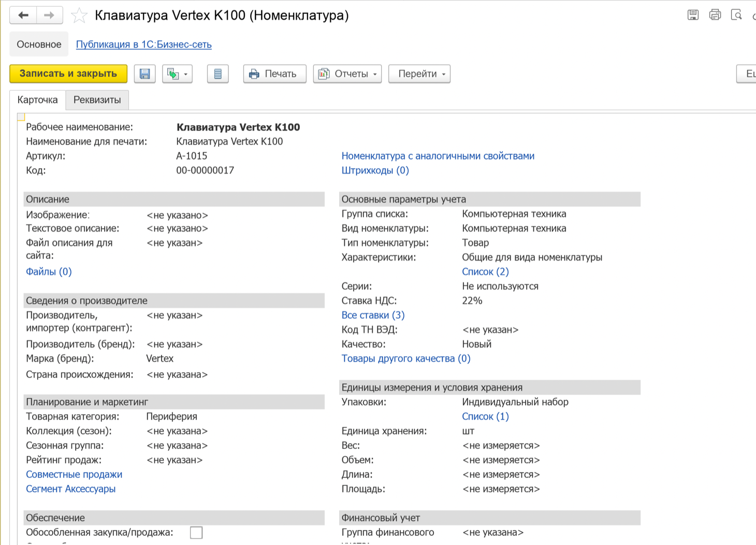
Task: Open Публикация в 1С:Бизнес-сеть link
Action: click(x=144, y=45)
